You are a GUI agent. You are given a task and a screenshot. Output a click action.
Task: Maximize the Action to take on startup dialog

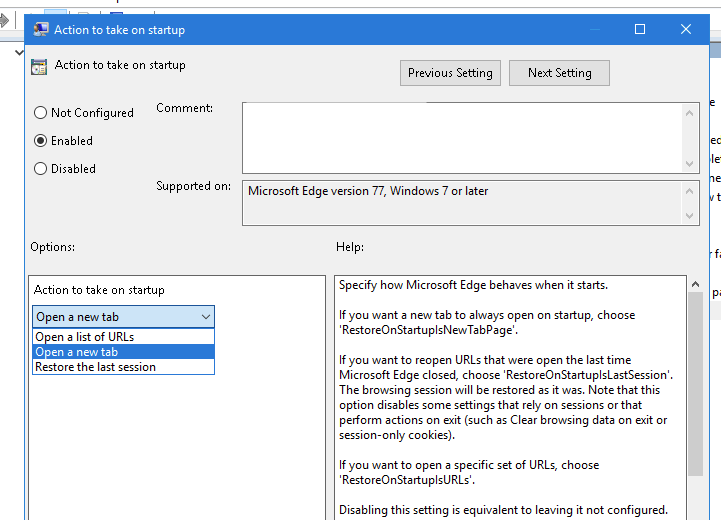pyautogui.click(x=640, y=29)
